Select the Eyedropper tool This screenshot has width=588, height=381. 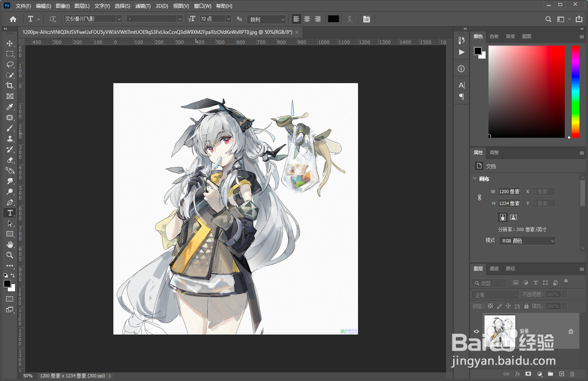click(10, 107)
